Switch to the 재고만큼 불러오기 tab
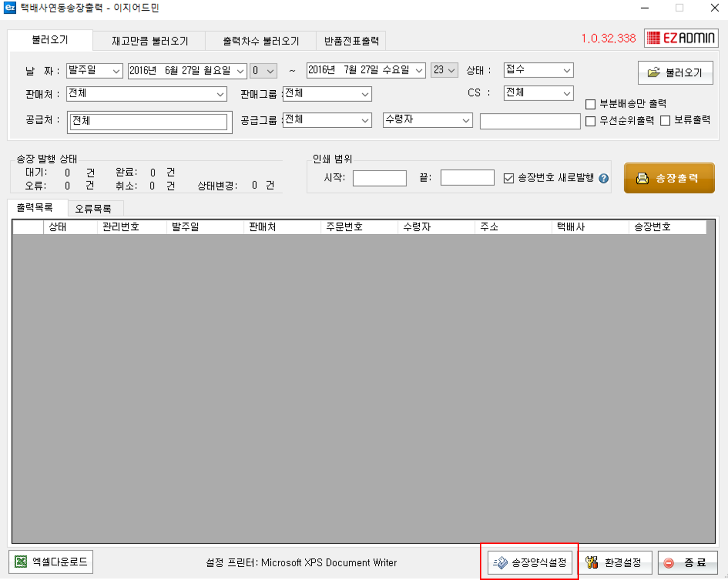Image resolution: width=728 pixels, height=580 pixels. (149, 41)
